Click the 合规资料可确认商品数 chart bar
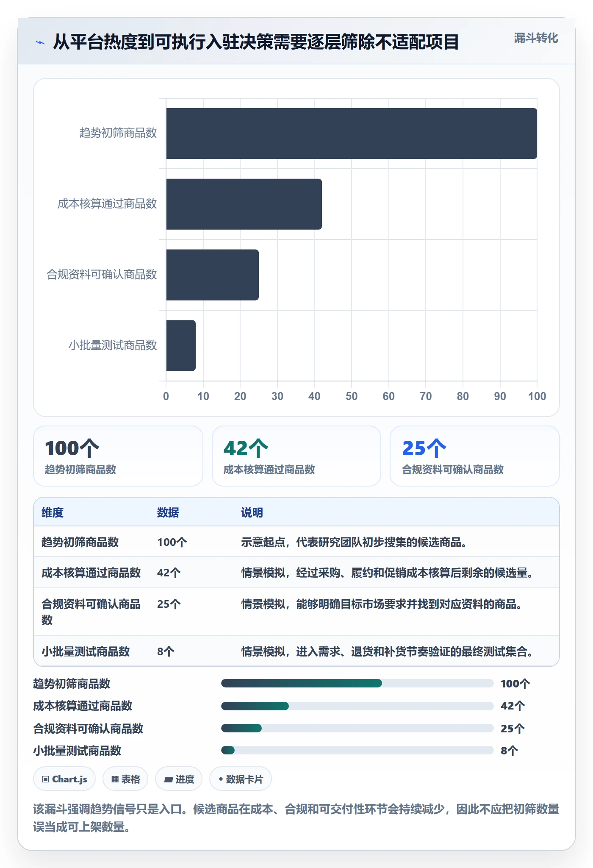The image size is (593, 868). click(212, 275)
